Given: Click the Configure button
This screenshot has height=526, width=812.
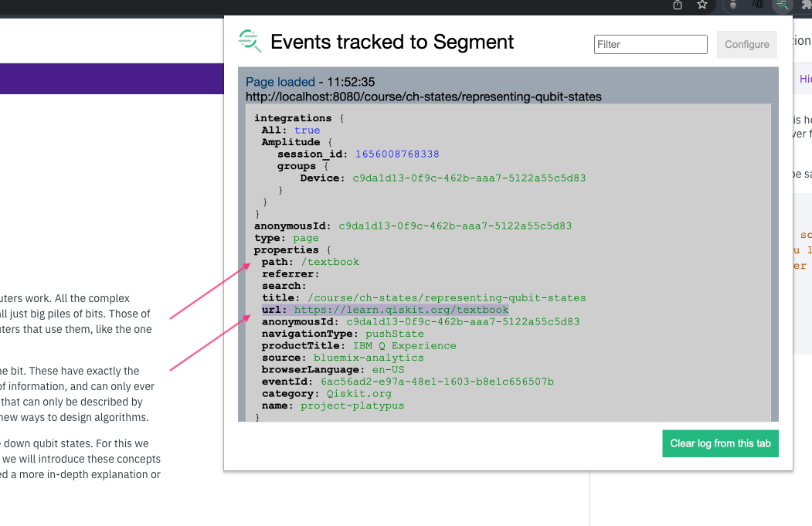Looking at the screenshot, I should [747, 45].
